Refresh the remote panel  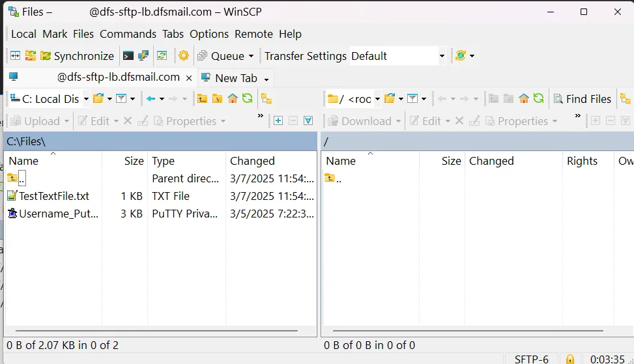point(539,98)
